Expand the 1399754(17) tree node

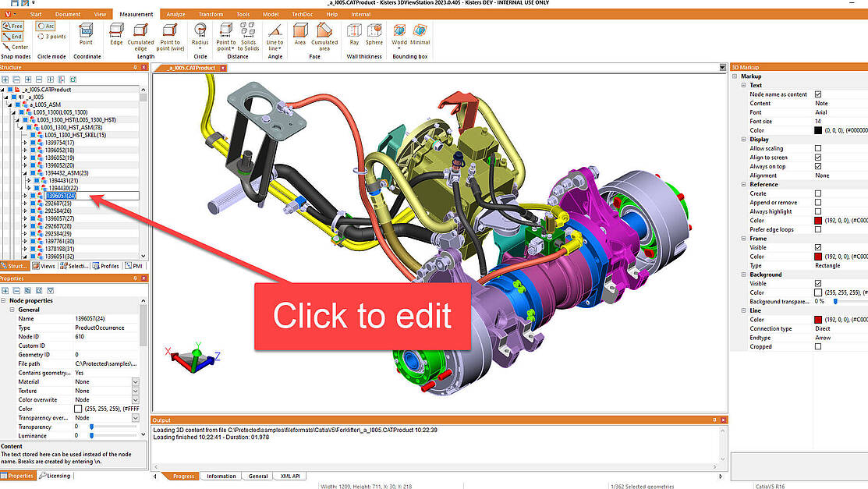click(x=25, y=143)
